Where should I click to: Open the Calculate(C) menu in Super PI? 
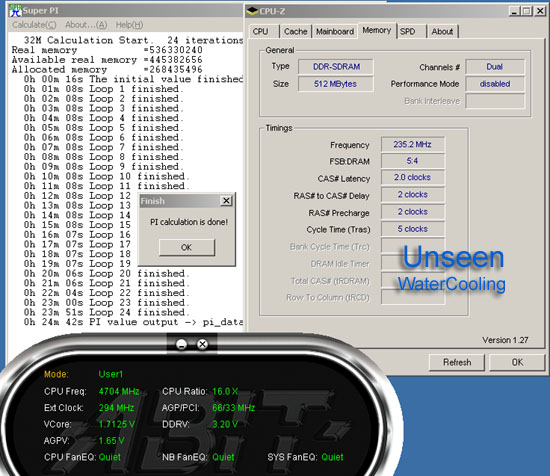click(x=34, y=25)
